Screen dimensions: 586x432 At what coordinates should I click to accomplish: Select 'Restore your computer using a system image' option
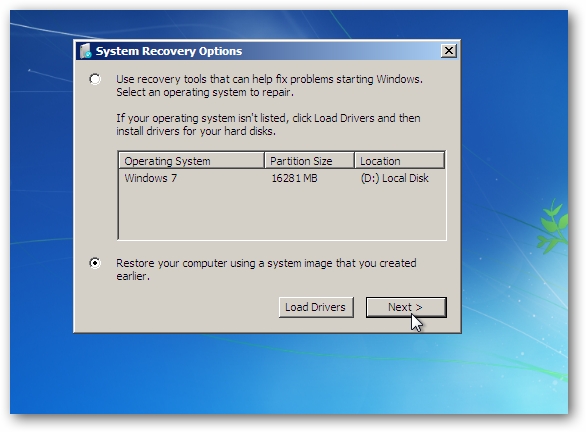pyautogui.click(x=95, y=263)
